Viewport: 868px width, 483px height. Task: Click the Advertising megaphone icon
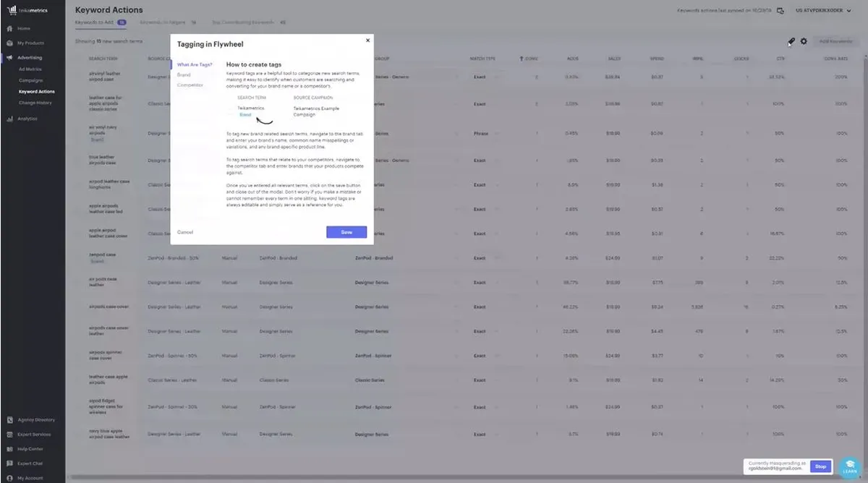9,57
